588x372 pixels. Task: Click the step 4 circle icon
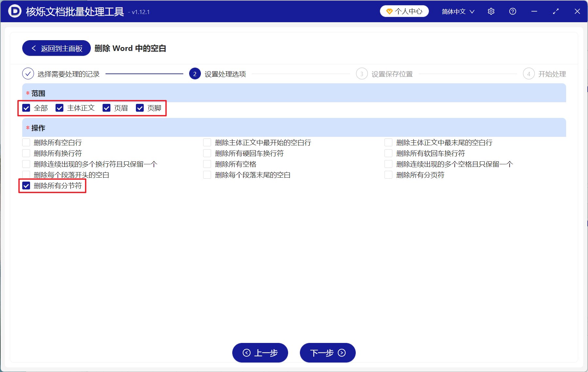click(x=529, y=74)
